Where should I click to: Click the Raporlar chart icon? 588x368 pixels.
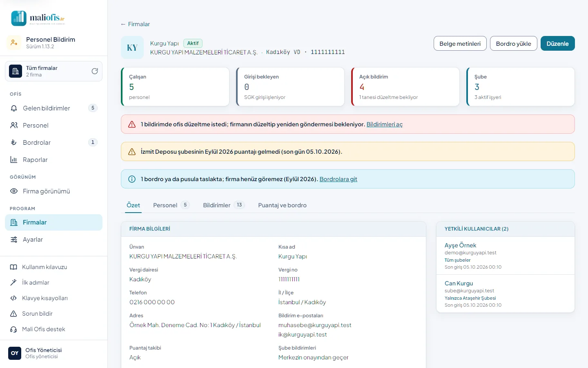click(14, 160)
